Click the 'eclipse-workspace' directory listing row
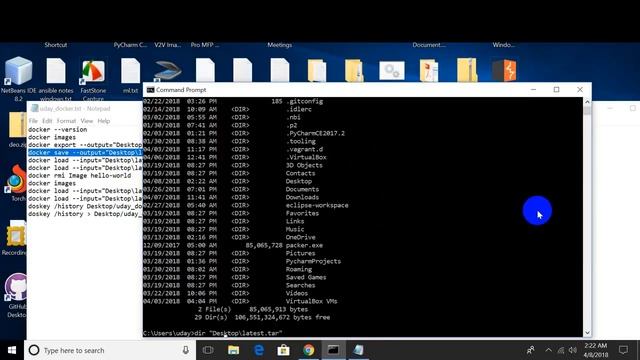The width and height of the screenshot is (640, 360). (246, 205)
